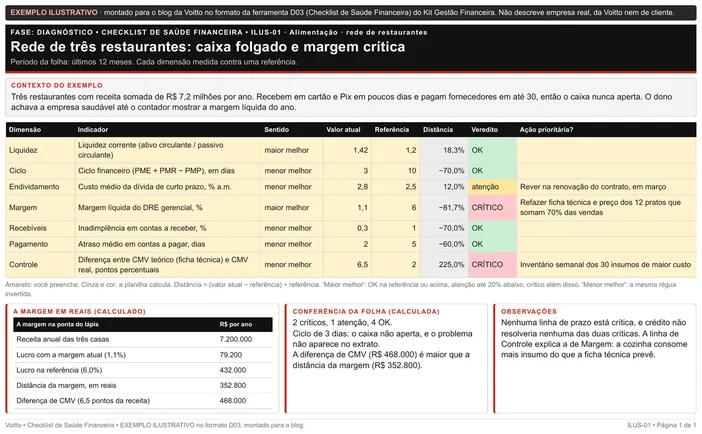
Task: Select the 'OBSERVAÇÕES' heading
Action: click(x=529, y=311)
